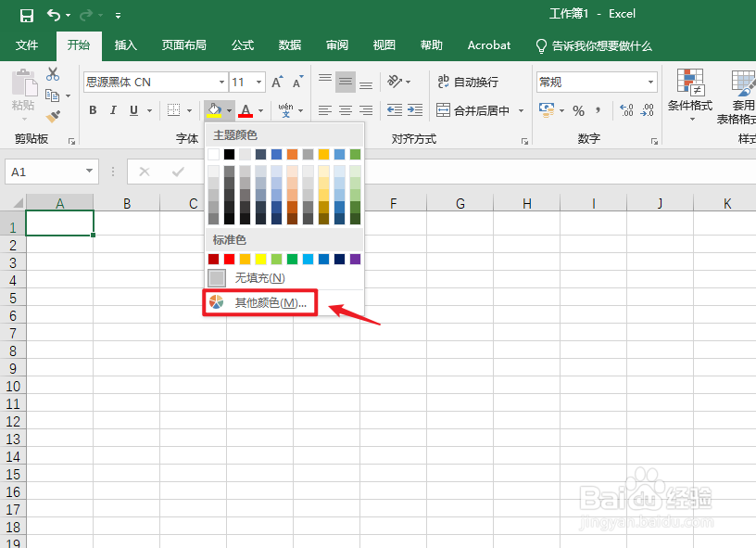This screenshot has width=756, height=548.
Task: Click the percent style icon
Action: [578, 111]
